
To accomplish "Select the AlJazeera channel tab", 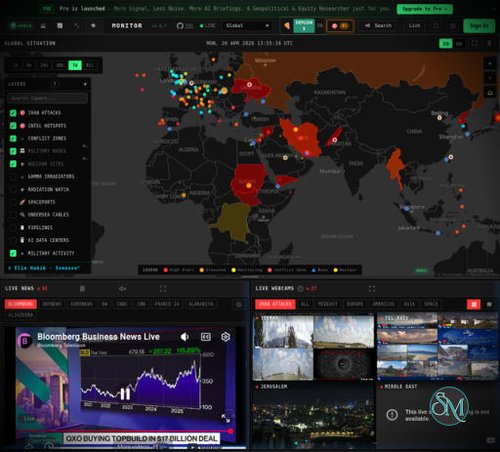I will 21,315.
